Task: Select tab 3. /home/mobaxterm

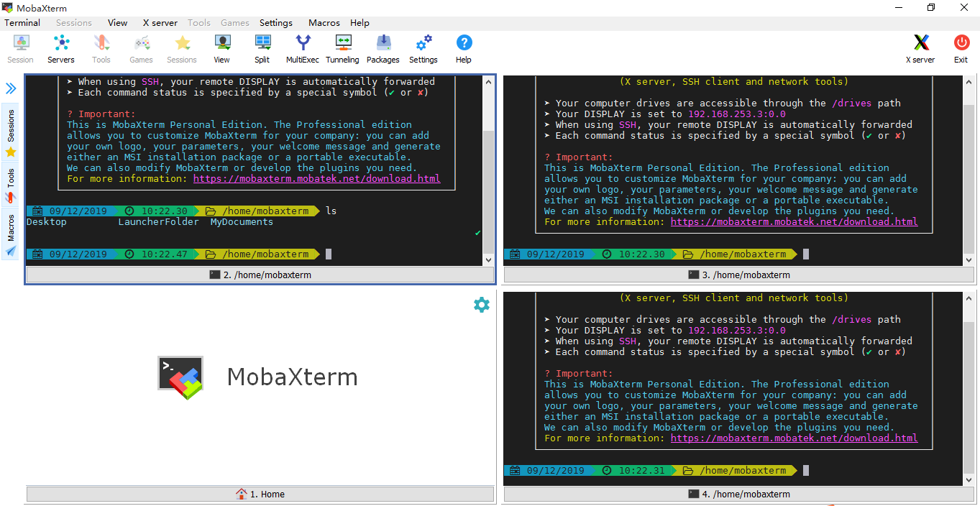Action: 739,275
